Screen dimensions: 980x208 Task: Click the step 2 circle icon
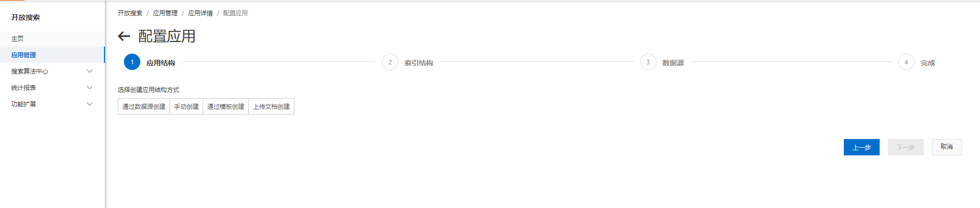pos(390,62)
